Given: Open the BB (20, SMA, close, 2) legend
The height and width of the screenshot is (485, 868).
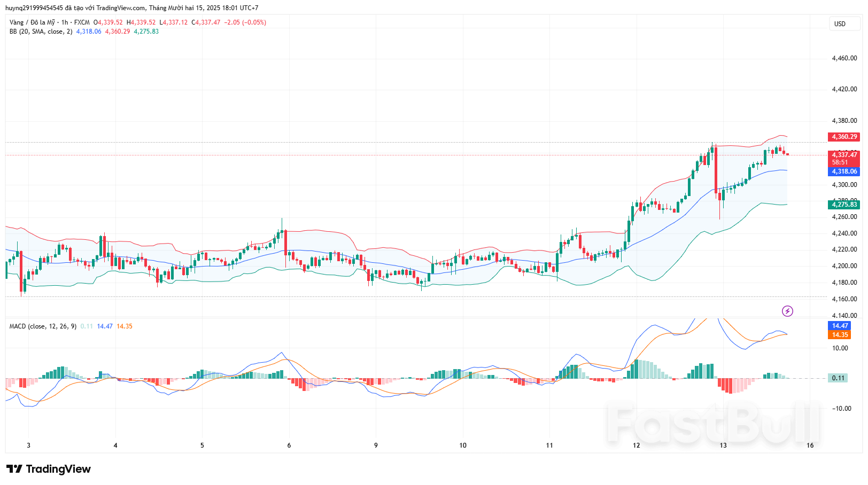Looking at the screenshot, I should point(41,32).
